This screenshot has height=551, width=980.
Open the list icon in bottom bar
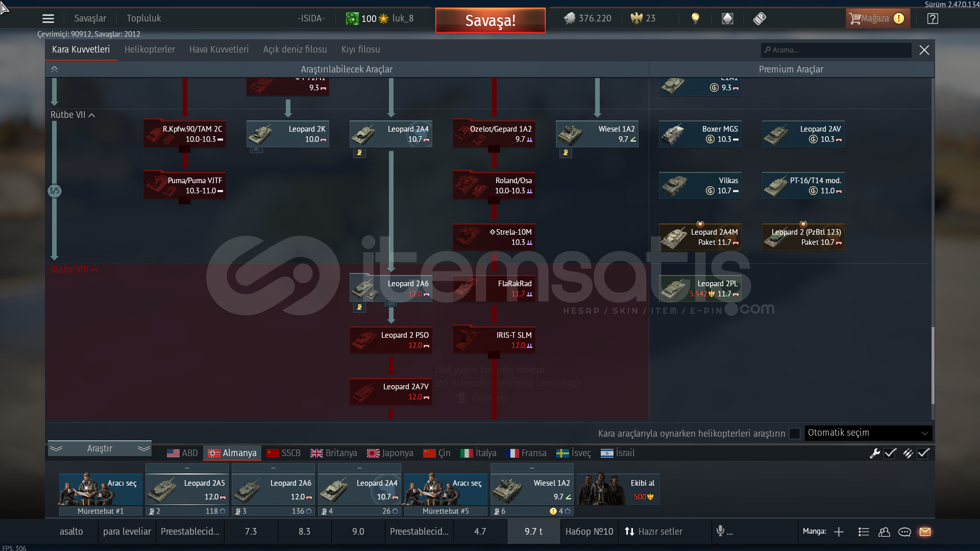(x=864, y=532)
